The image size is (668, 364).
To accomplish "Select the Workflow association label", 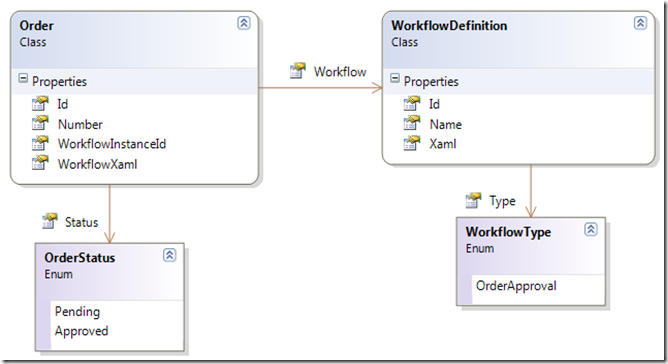I will pos(340,72).
